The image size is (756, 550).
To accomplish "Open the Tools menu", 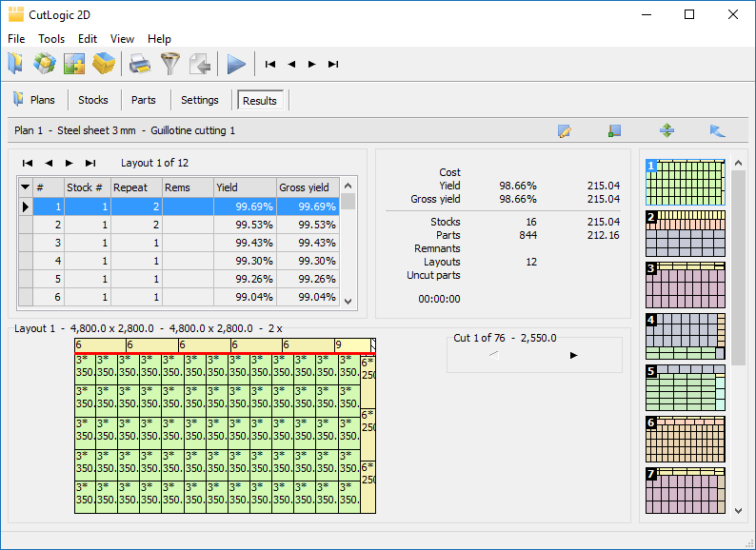I will coord(51,39).
